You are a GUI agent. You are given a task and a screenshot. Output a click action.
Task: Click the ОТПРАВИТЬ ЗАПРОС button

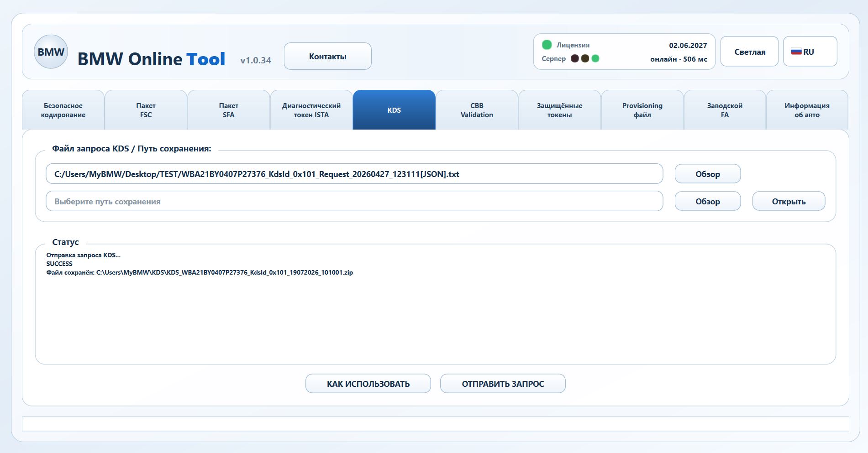pyautogui.click(x=503, y=384)
